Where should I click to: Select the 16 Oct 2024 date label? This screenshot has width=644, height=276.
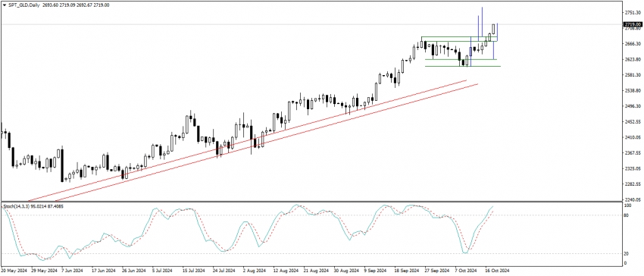click(499, 271)
